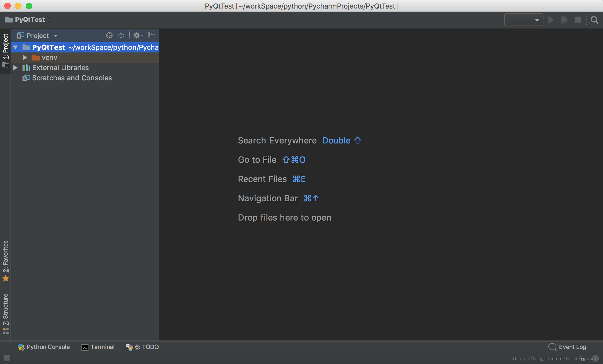Select the PyQtTest project root row
The height and width of the screenshot is (364, 603).
pyautogui.click(x=85, y=47)
